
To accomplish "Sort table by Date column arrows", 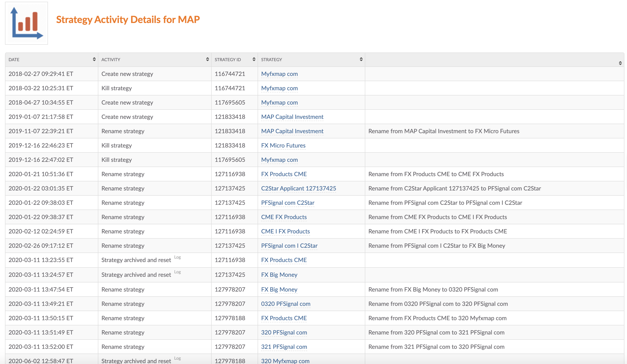I will click(x=94, y=59).
